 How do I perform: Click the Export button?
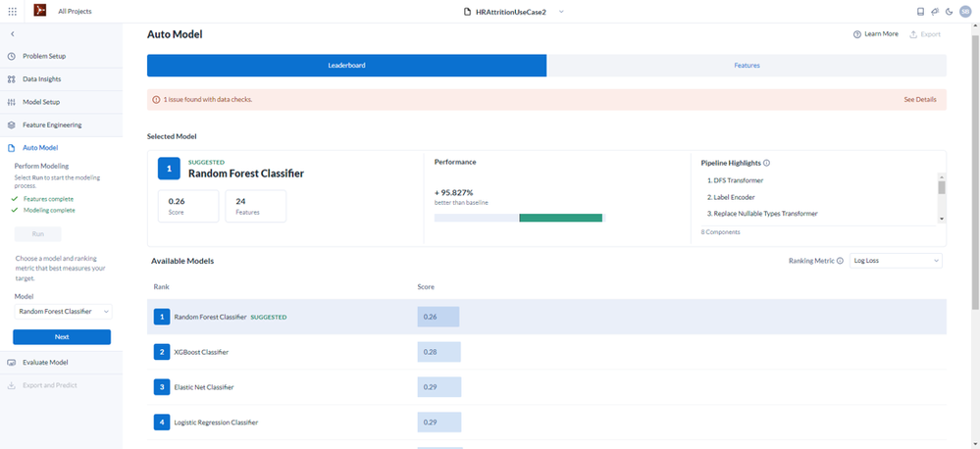(924, 34)
